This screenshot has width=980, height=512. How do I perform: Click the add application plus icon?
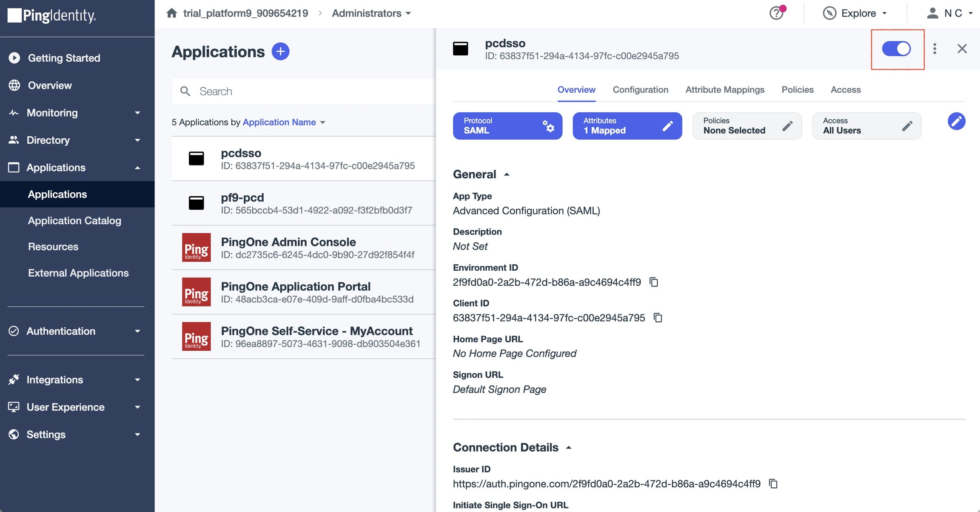pos(280,51)
